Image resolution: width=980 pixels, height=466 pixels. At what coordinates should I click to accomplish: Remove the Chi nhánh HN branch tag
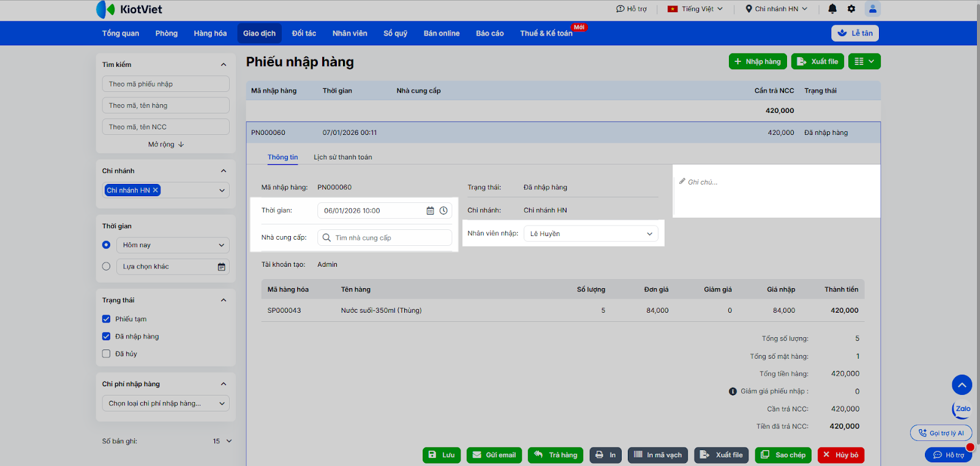[156, 190]
